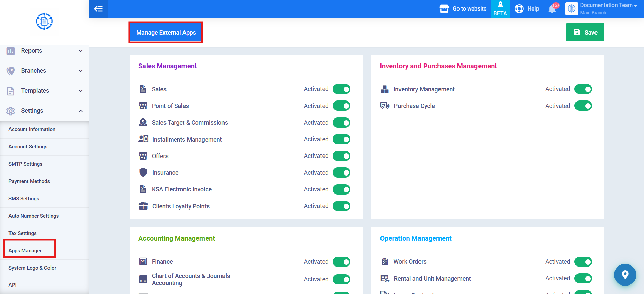Toggle the Work Orders switch

pos(583,262)
